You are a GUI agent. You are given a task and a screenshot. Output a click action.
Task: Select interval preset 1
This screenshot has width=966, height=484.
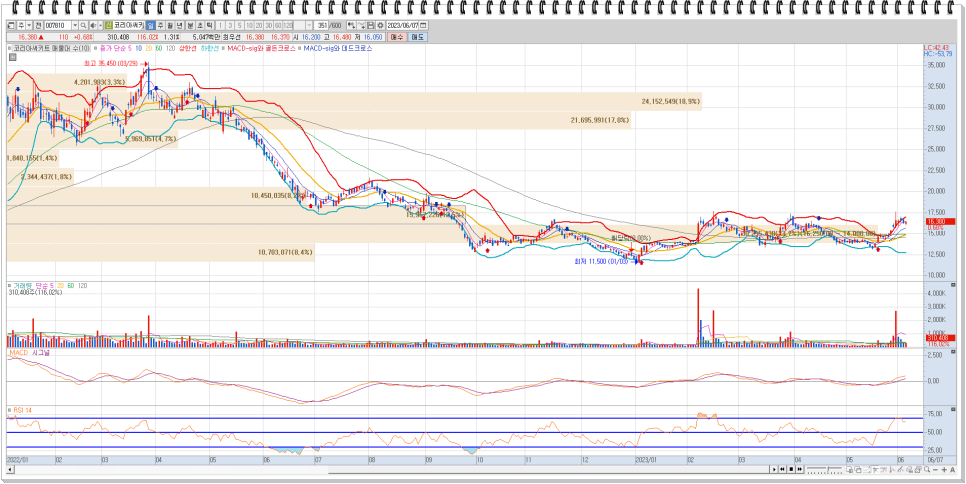(221, 25)
